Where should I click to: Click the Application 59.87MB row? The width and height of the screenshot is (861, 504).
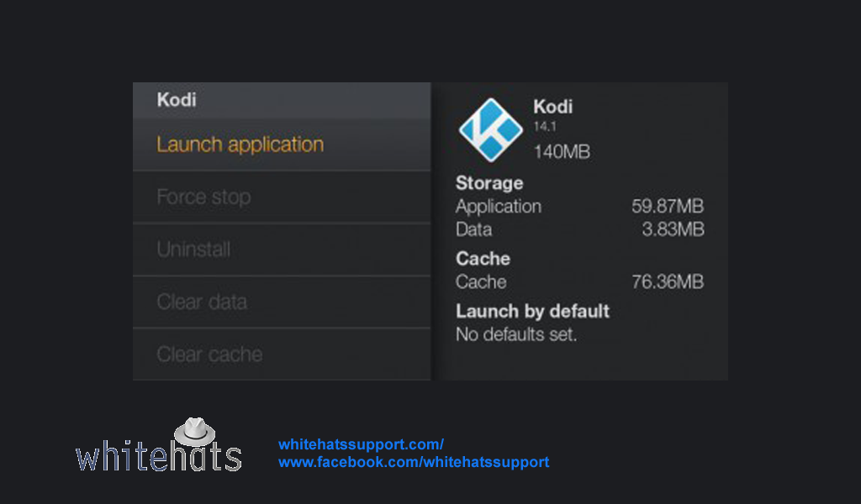pyautogui.click(x=580, y=206)
